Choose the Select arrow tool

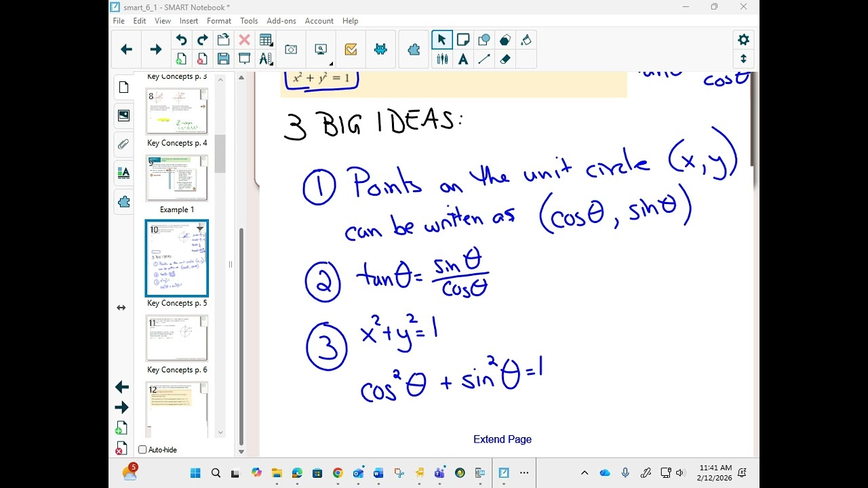pyautogui.click(x=442, y=40)
